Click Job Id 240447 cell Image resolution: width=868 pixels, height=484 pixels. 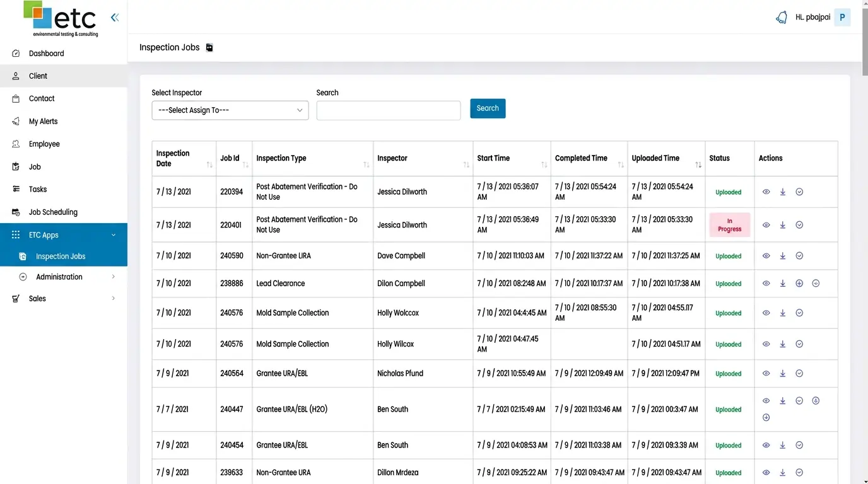pos(232,410)
